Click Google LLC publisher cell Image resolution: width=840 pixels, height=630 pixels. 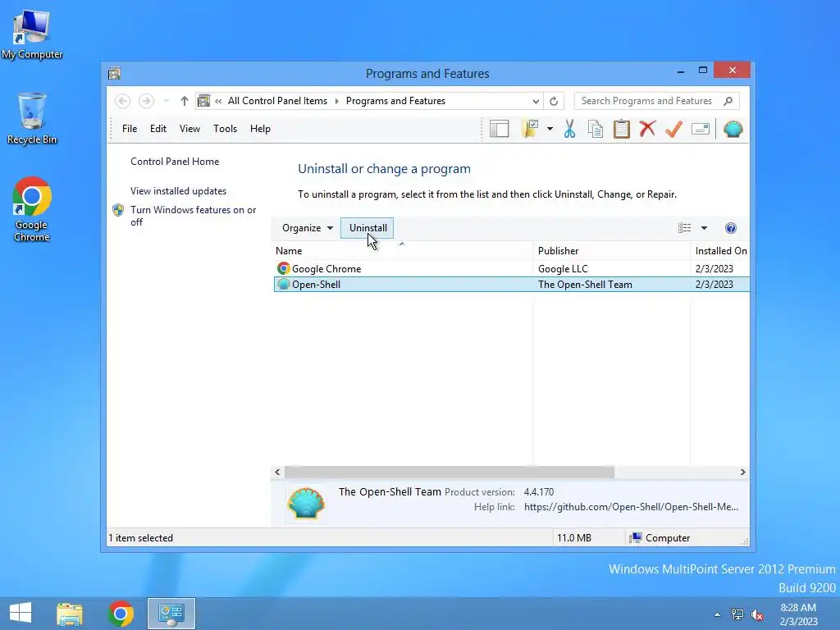click(x=563, y=268)
